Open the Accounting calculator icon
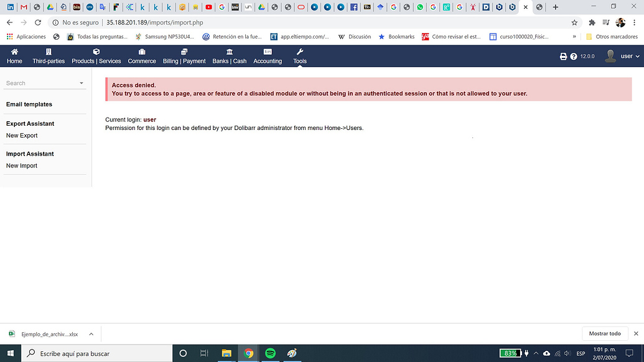 click(x=268, y=52)
